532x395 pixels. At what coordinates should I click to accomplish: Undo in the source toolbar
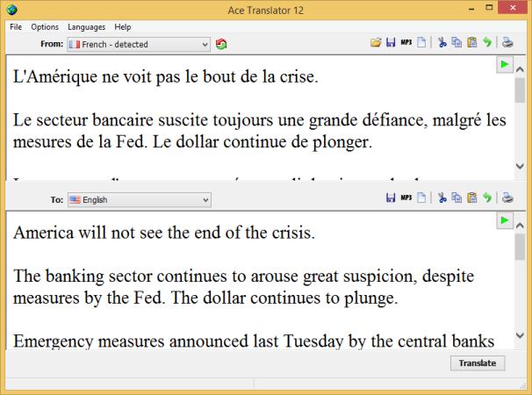pyautogui.click(x=487, y=43)
